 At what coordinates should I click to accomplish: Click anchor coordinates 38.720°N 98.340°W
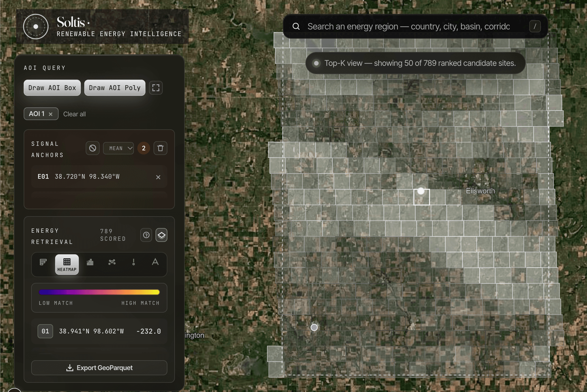(87, 176)
